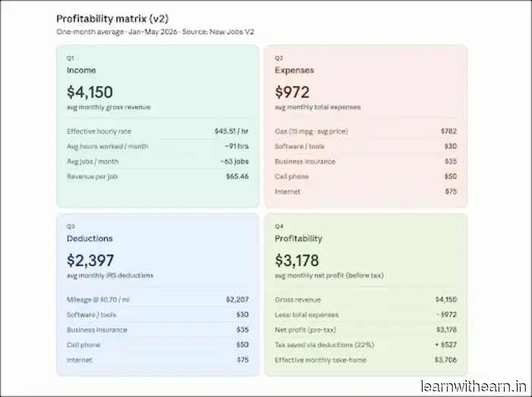
Task: Click the Deductions card heading
Action: pos(90,238)
